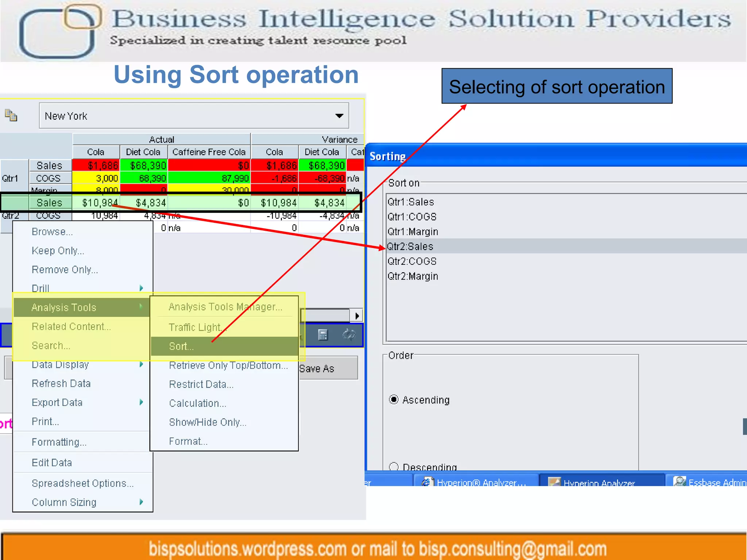This screenshot has height=560, width=747.
Task: Open Hyperion Analyzer browser taskbar item
Action: (476, 482)
